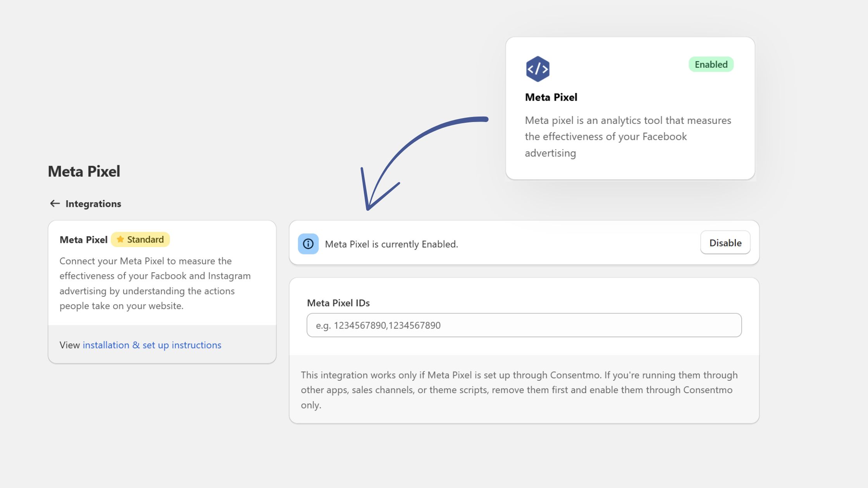
Task: Click the 'Connect your Meta Pixel' description
Action: (155, 284)
